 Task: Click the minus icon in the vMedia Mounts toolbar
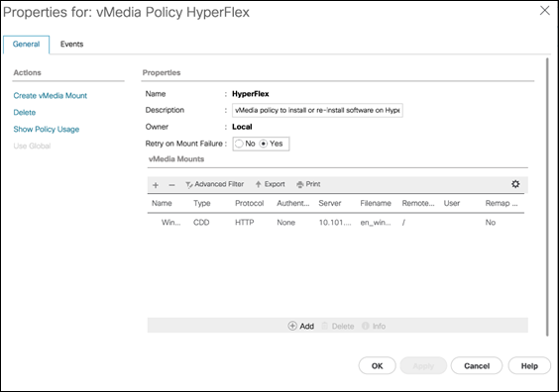tap(171, 185)
